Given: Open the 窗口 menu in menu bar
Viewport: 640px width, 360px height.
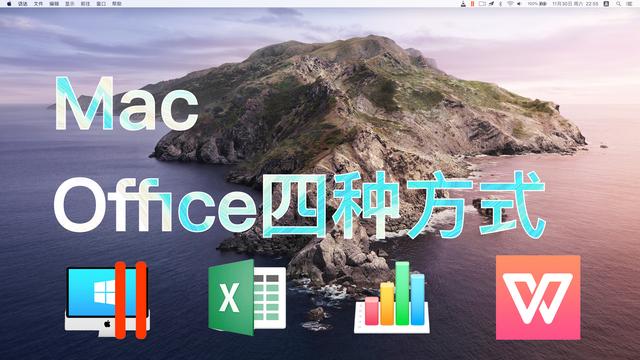Looking at the screenshot, I should coord(101,4).
